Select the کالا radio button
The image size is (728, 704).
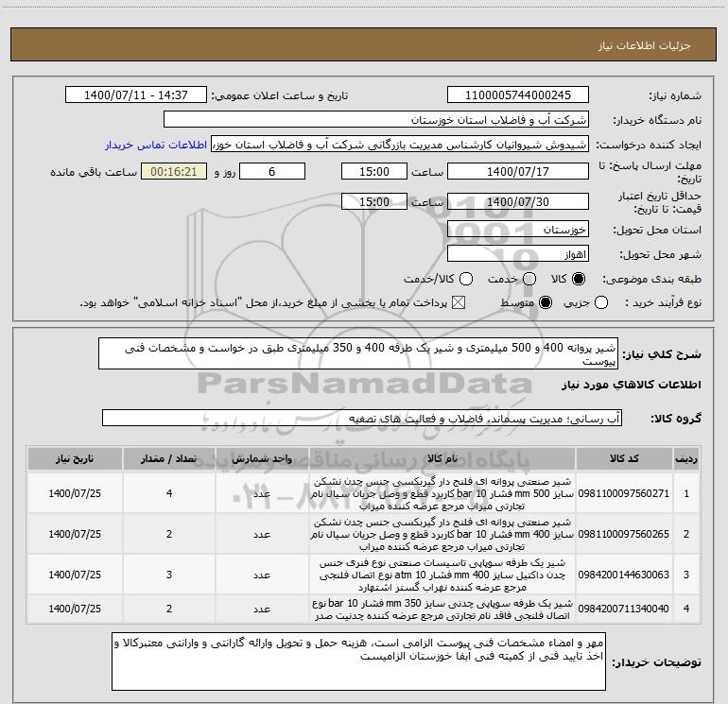coord(579,279)
